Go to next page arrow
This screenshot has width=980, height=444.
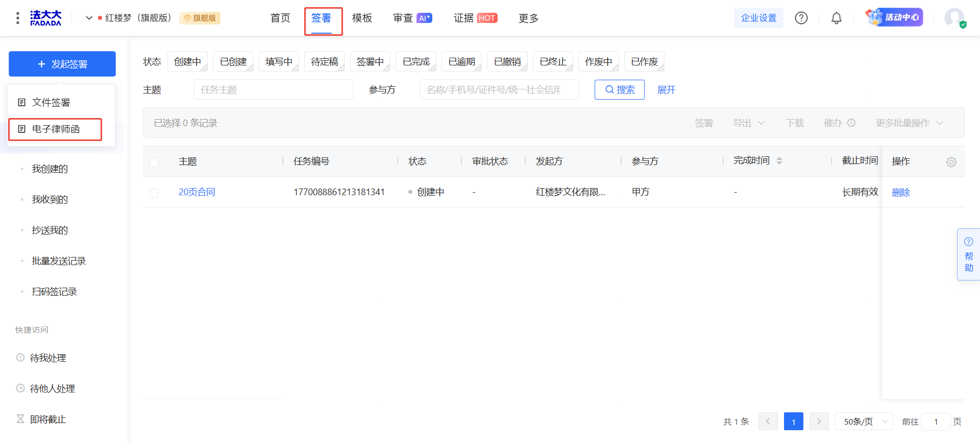[x=819, y=422]
